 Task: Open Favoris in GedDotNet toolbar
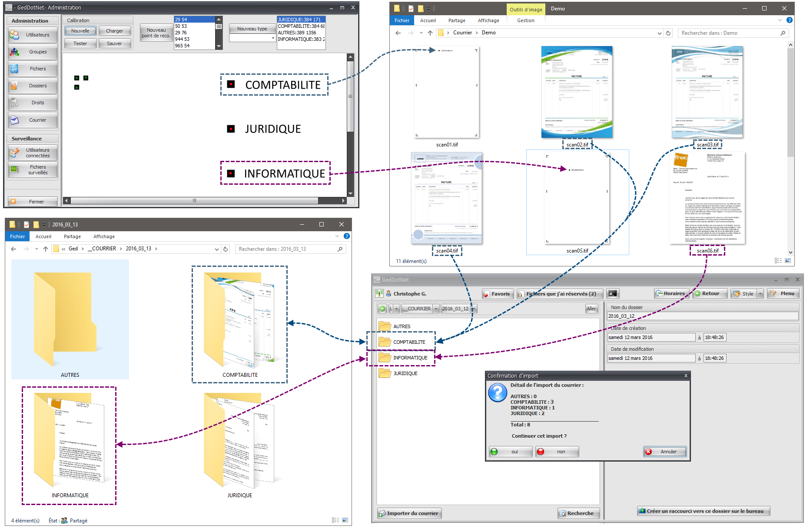[x=498, y=294]
